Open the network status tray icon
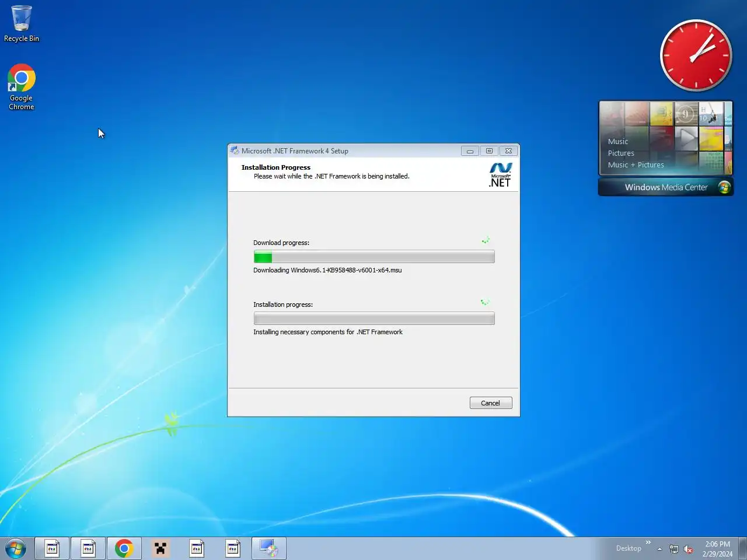 coord(674,549)
